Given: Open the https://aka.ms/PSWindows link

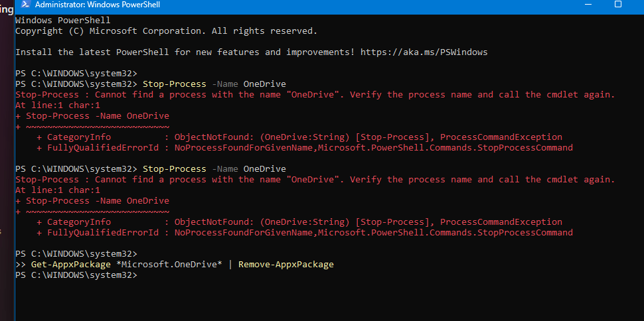Looking at the screenshot, I should (424, 52).
